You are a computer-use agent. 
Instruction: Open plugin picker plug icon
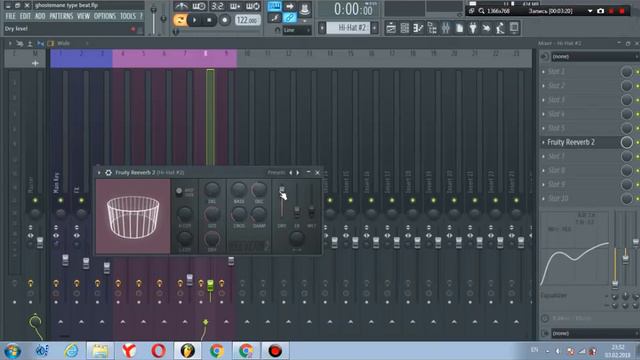click(473, 28)
